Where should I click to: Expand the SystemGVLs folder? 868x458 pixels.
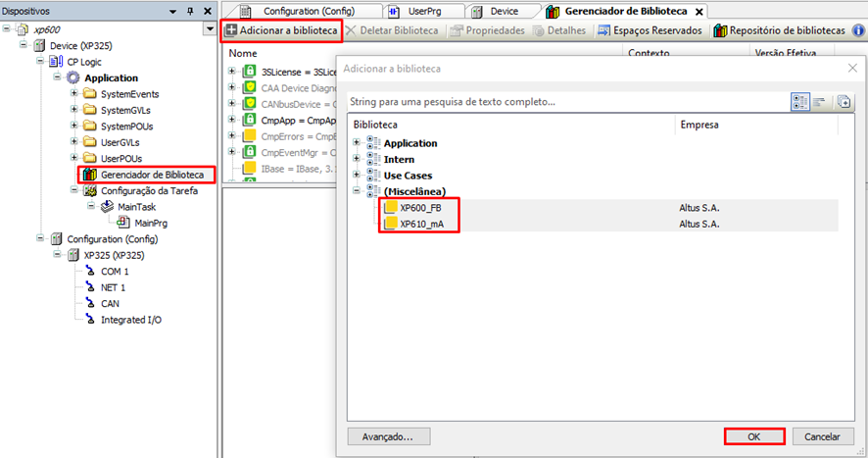(72, 111)
